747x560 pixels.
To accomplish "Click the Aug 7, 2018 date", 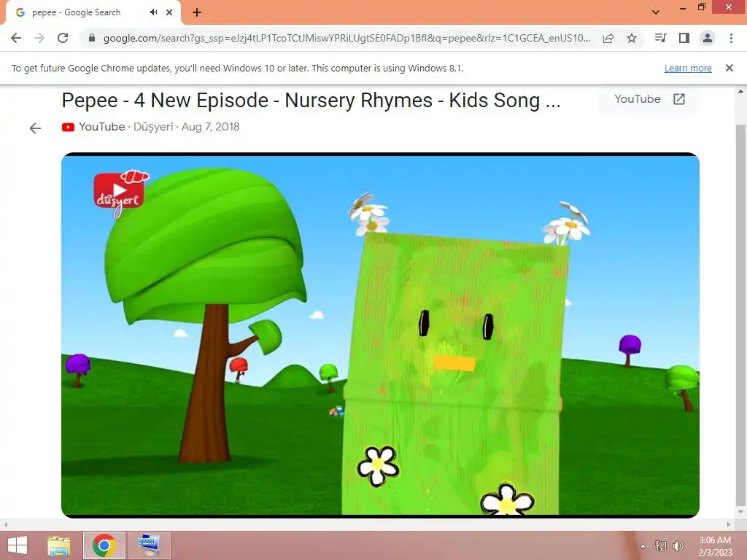I will click(210, 127).
